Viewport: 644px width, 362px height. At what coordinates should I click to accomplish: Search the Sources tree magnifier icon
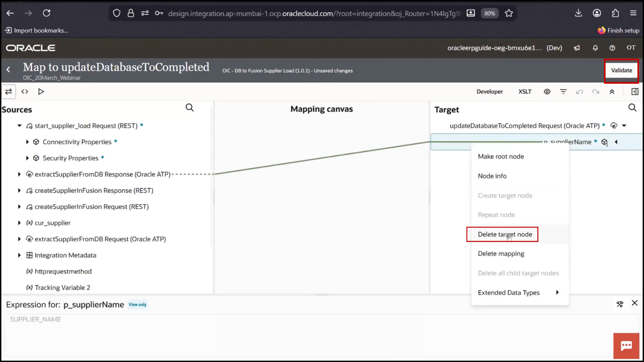[190, 108]
